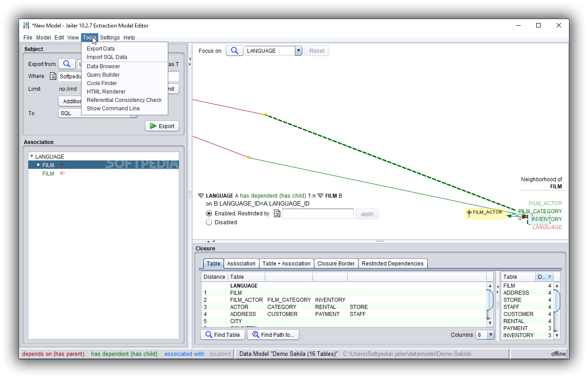This screenshot has height=378, width=588.
Task: Open the FILM B table dropdown triangle
Action: tap(321, 195)
